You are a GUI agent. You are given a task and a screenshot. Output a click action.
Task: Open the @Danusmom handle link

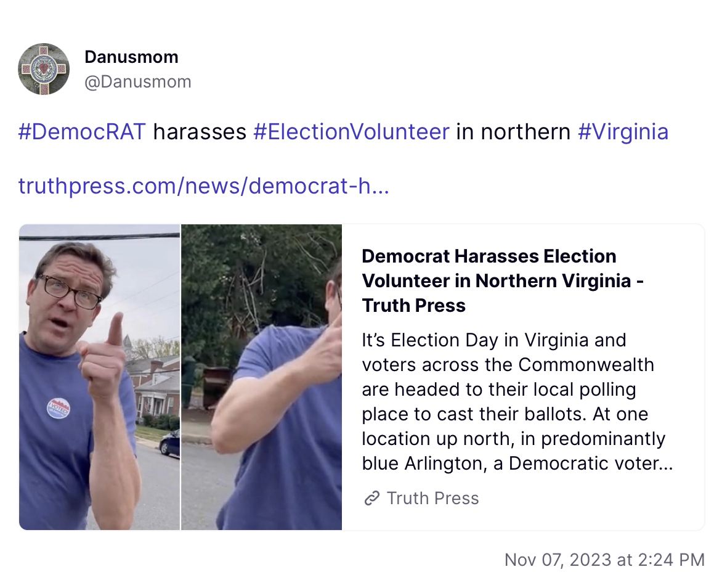(x=137, y=81)
